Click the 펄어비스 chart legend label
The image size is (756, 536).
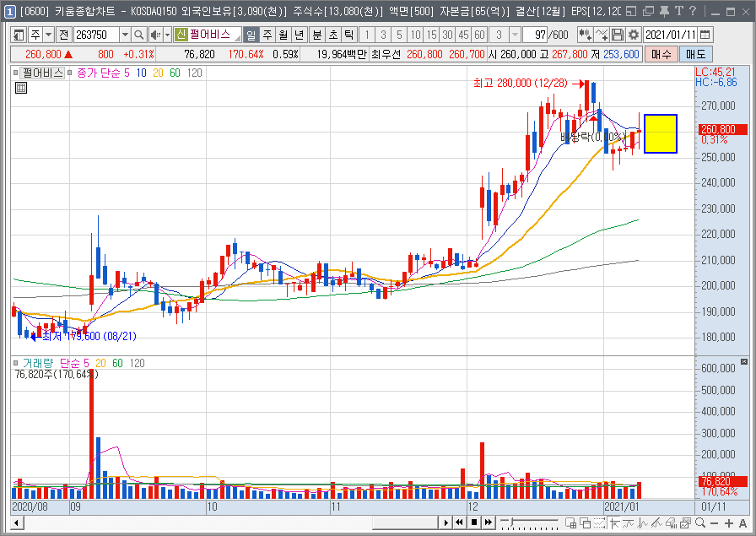point(43,73)
